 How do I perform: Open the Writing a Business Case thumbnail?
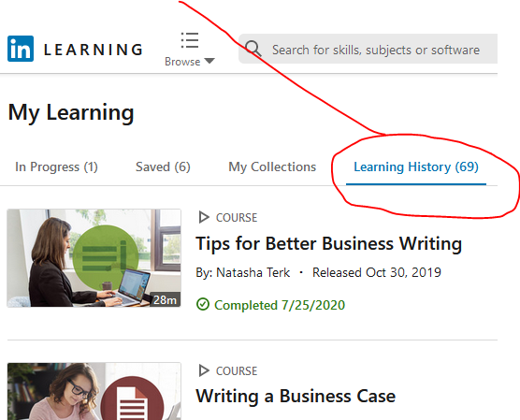point(94,391)
